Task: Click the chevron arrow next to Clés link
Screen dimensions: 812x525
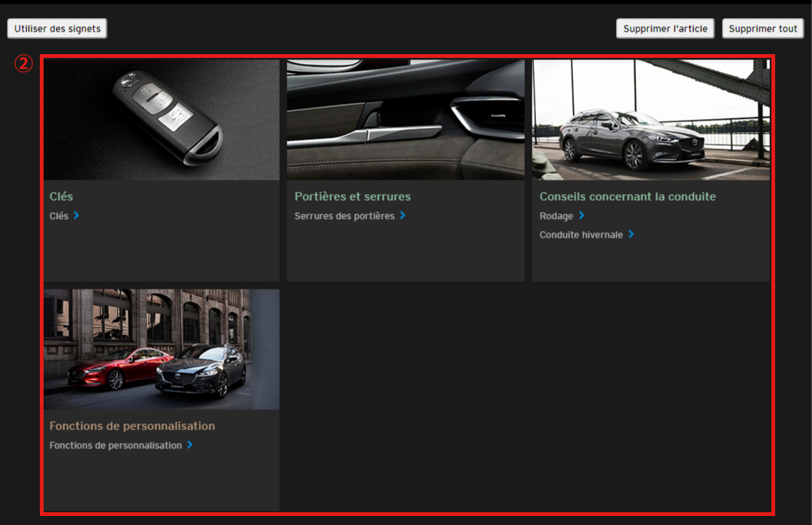Action: [77, 216]
